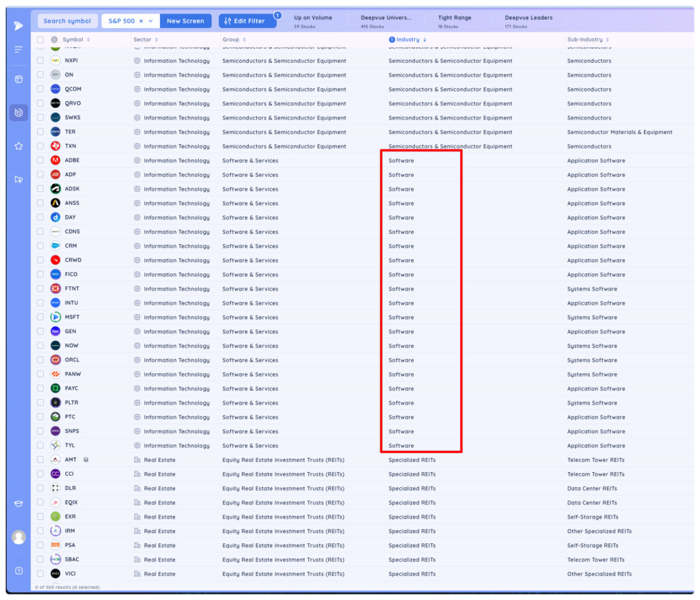Click the SNPS ticker symbol
Viewport: 700px width, 600px height.
click(x=72, y=431)
